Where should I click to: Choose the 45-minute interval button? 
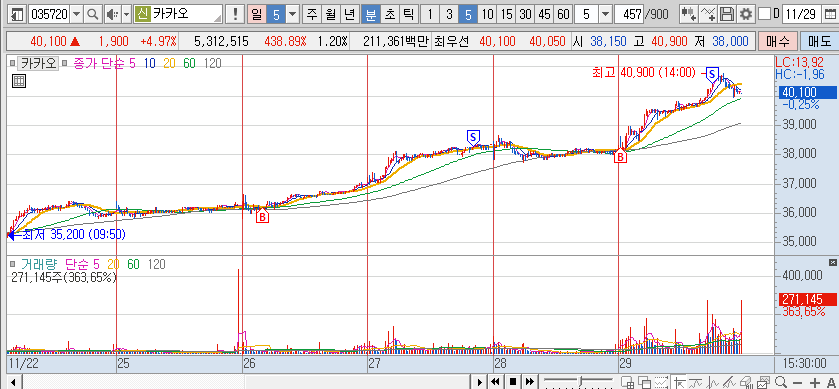(x=544, y=14)
